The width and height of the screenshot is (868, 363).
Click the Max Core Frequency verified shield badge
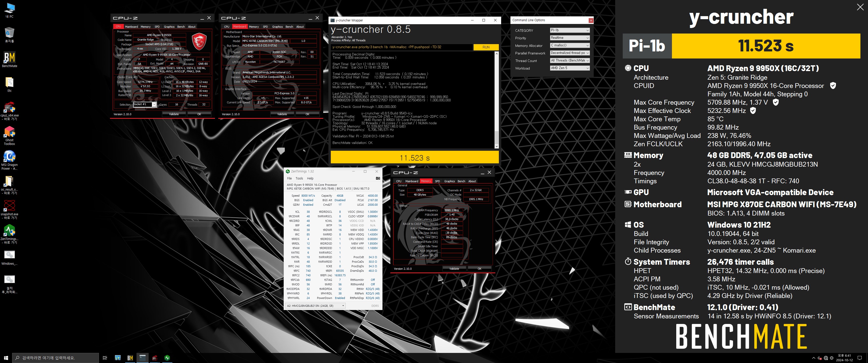point(775,102)
